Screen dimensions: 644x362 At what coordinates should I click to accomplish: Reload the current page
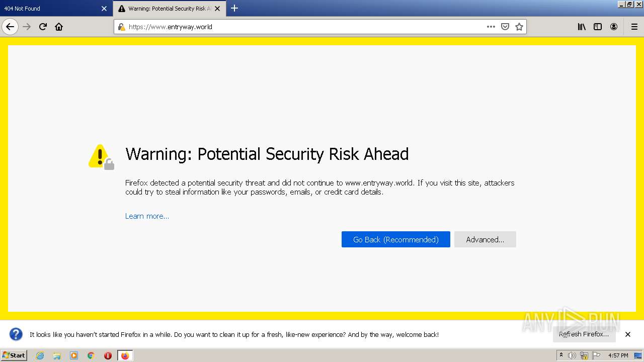point(43,27)
